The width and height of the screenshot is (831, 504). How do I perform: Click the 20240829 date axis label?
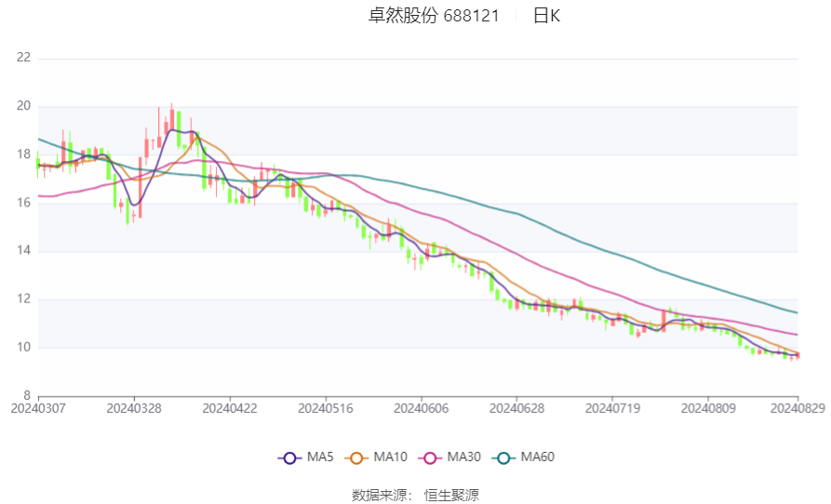(797, 408)
